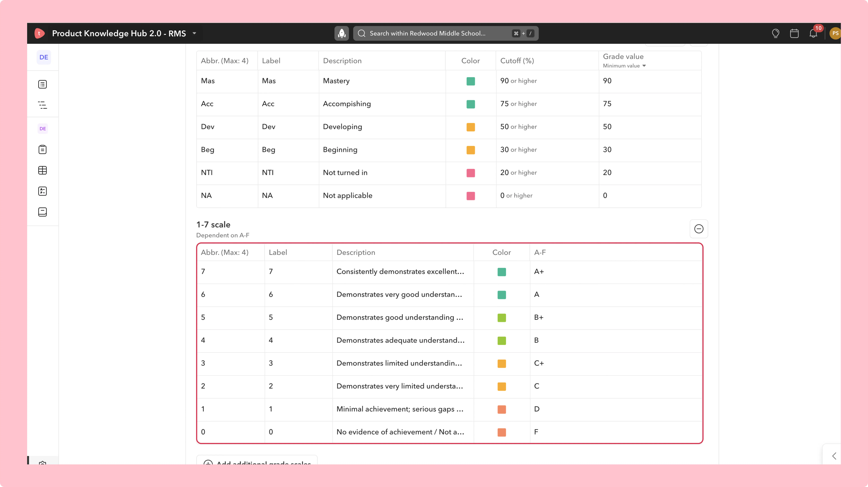Edit the "Accompishing" description cell
This screenshot has width=868, height=487.
382,104
